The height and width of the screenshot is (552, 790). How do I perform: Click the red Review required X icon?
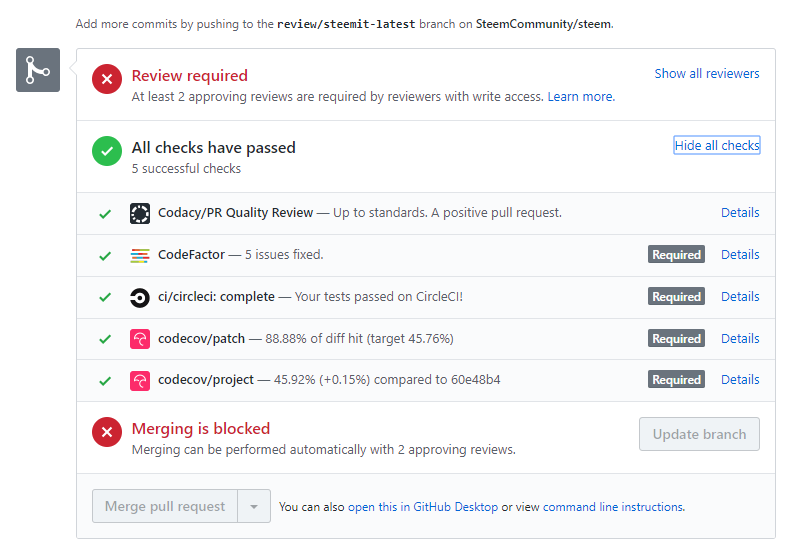pyautogui.click(x=107, y=80)
